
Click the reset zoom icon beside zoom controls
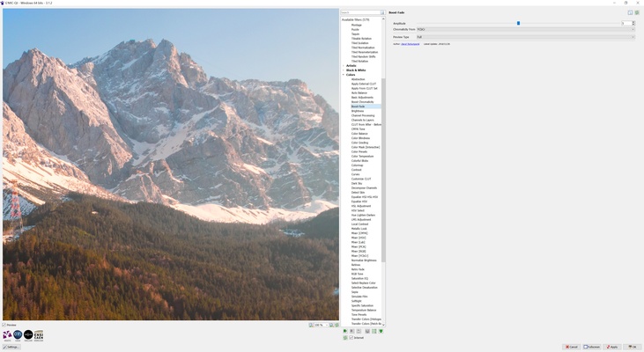[337, 325]
